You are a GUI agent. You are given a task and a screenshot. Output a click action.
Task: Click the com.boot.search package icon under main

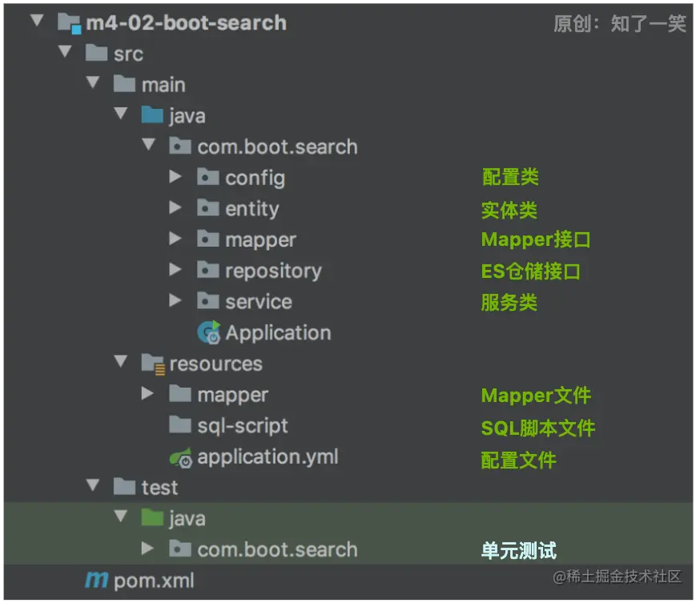tap(180, 146)
